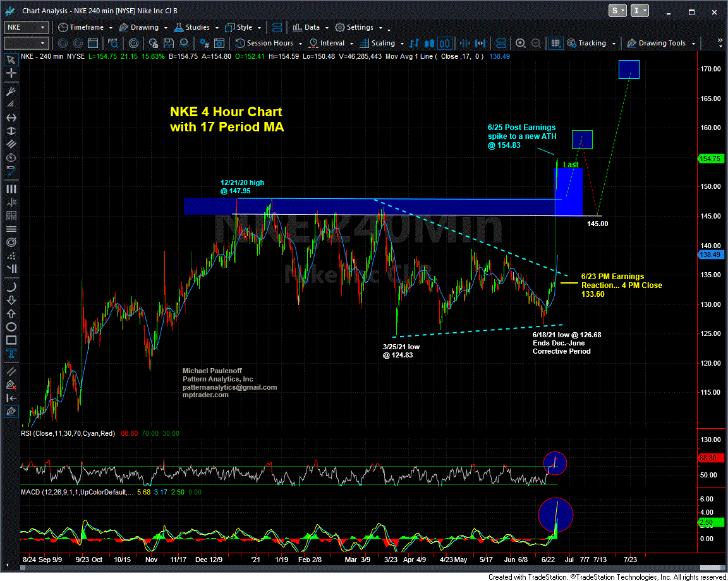
Task: Click the remove drawing objects icon
Action: pyautogui.click(x=11, y=385)
